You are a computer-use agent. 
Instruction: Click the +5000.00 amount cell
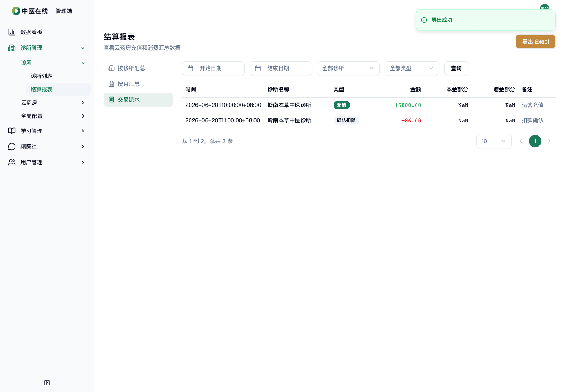(408, 105)
